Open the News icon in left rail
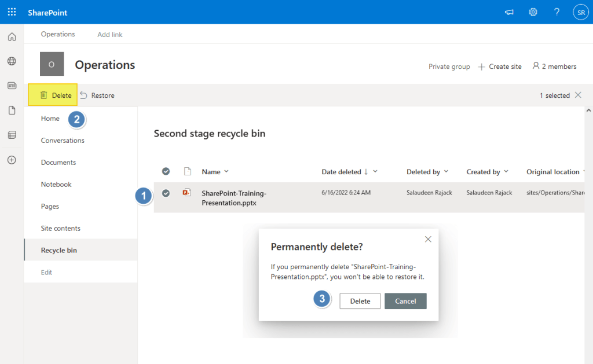593x364 pixels. [x=12, y=86]
